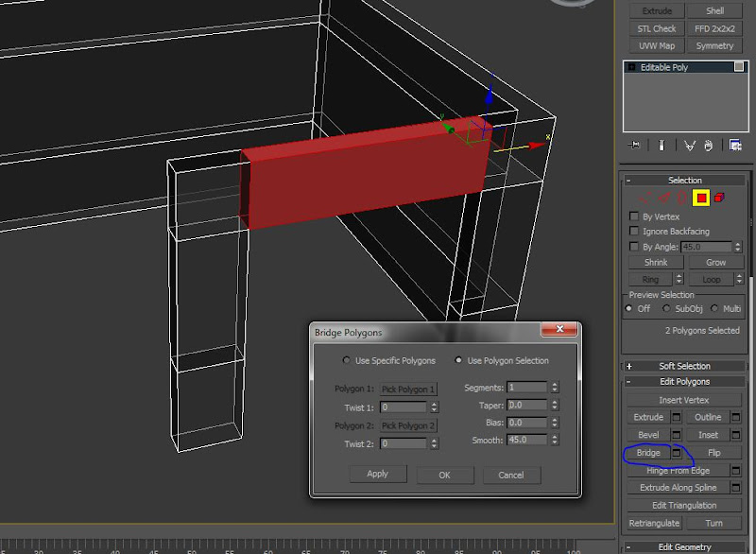Click Taper spinner arrows

tap(555, 405)
